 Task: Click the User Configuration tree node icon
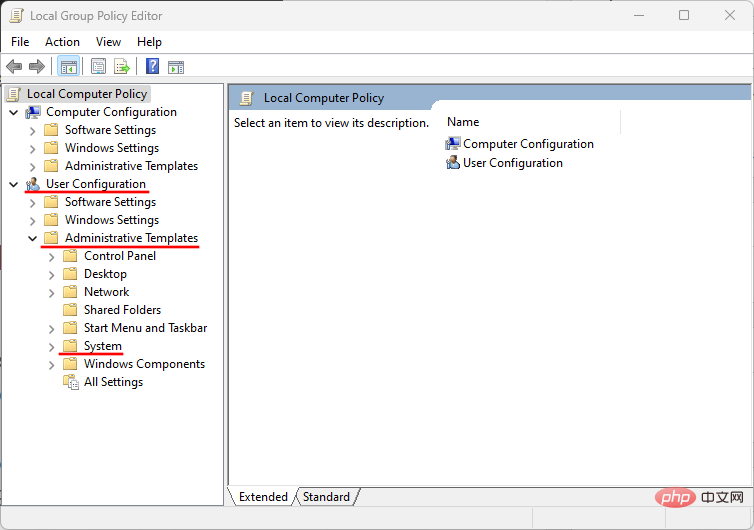tap(33, 184)
